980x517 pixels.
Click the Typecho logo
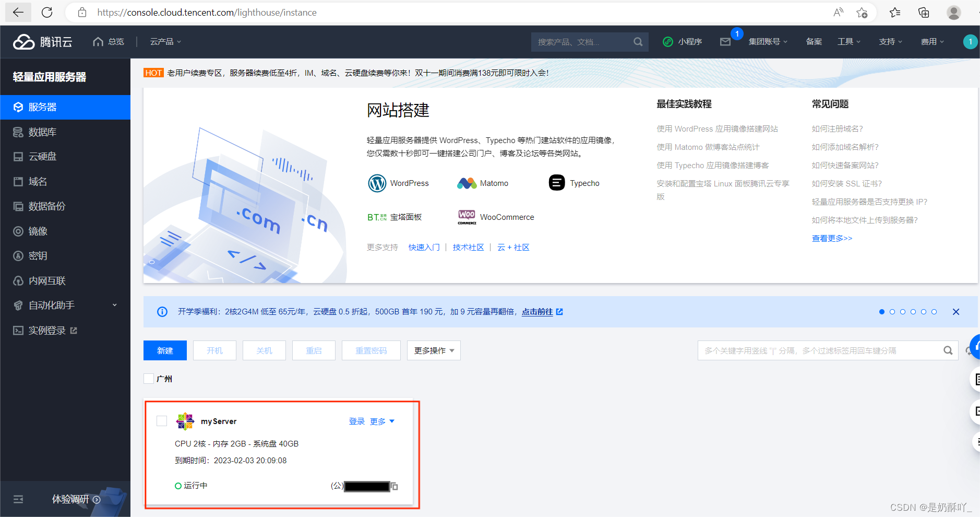557,183
